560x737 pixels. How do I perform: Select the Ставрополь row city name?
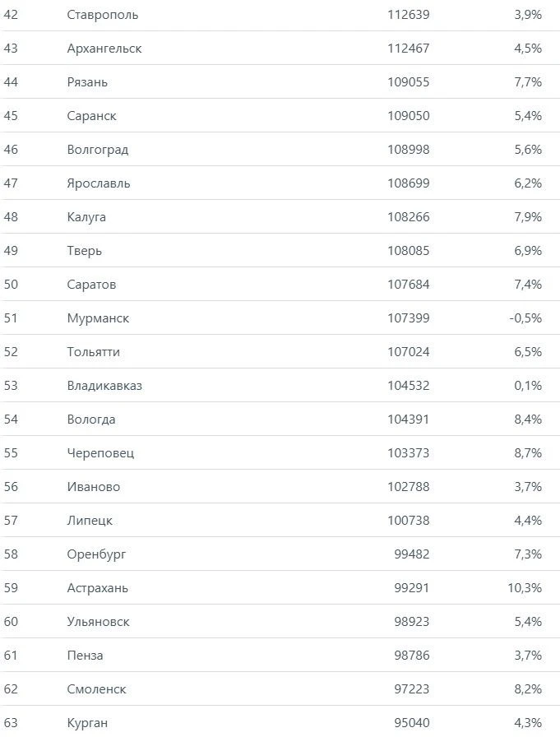pos(103,15)
